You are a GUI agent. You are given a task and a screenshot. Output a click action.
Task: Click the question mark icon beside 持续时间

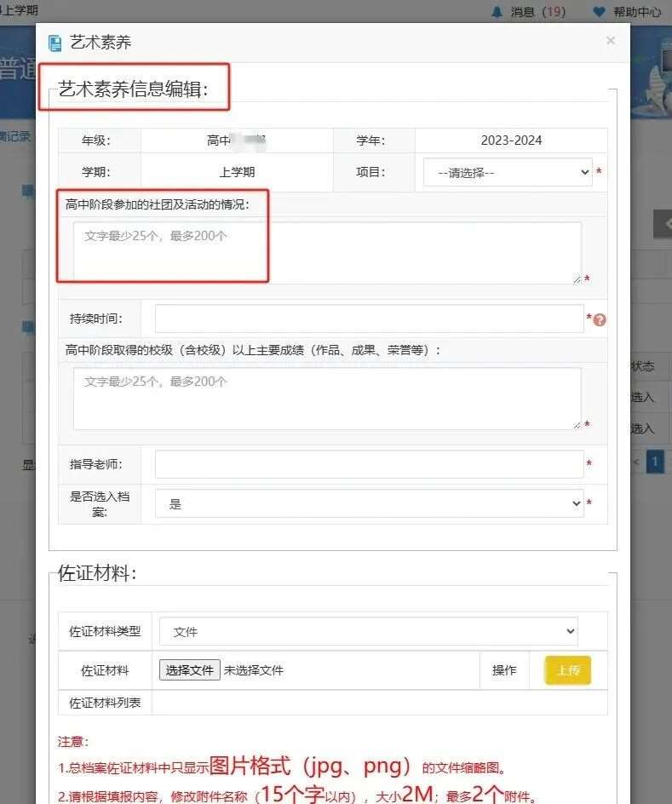click(x=600, y=320)
